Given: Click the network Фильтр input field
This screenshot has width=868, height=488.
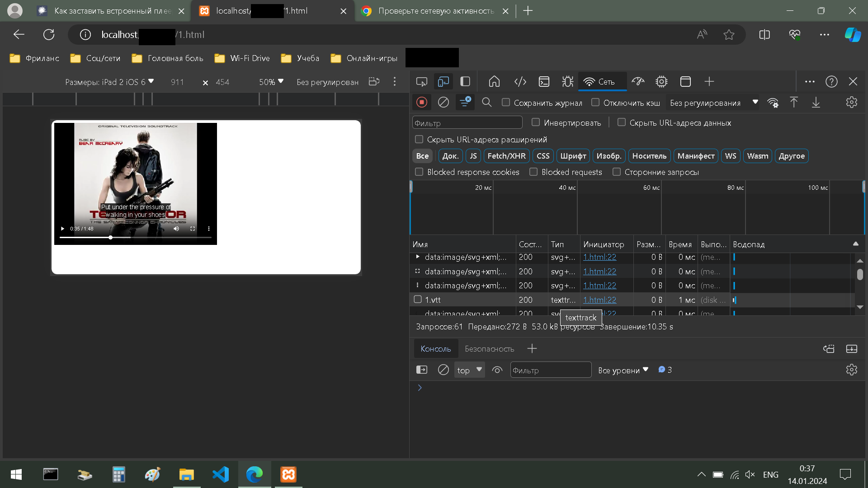Looking at the screenshot, I should pyautogui.click(x=467, y=123).
